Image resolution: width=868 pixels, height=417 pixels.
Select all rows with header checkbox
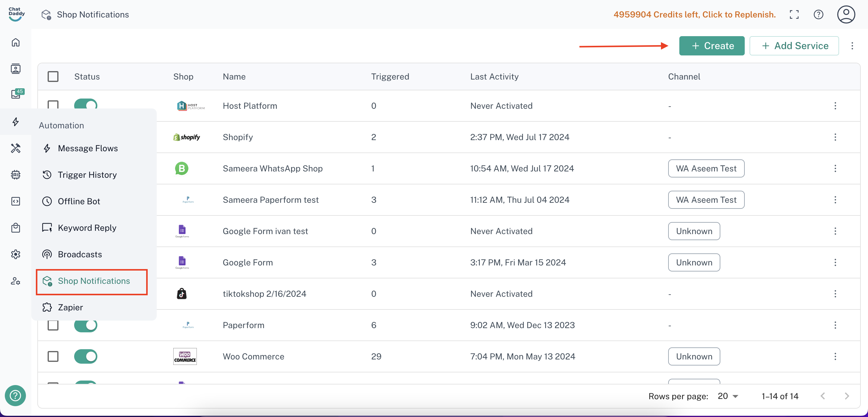[53, 77]
